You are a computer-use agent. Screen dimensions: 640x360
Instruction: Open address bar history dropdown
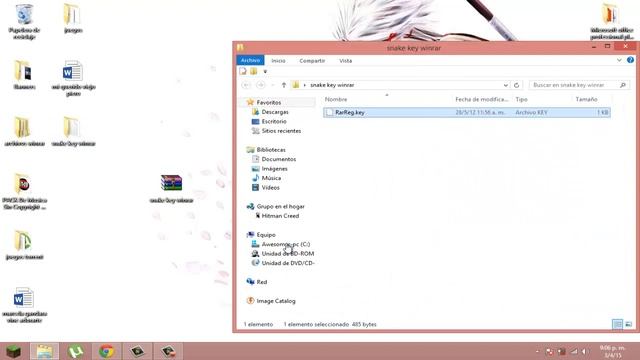pyautogui.click(x=506, y=85)
